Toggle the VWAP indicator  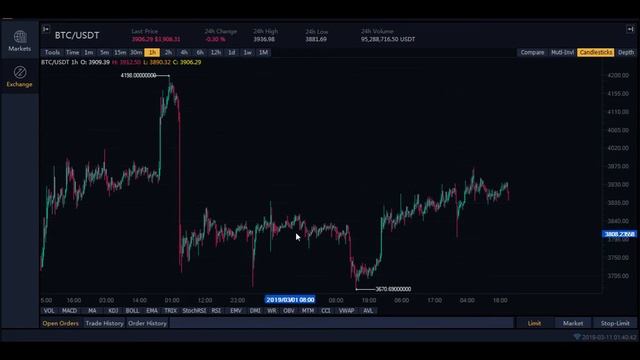[347, 311]
